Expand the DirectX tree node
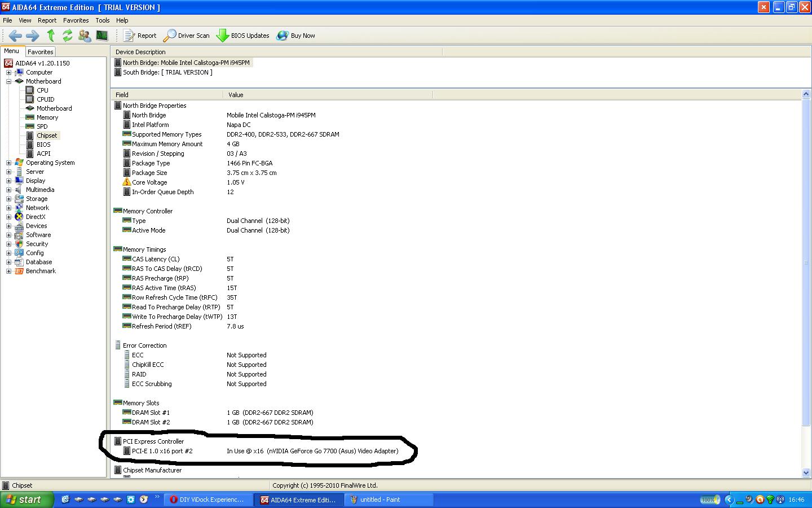The height and width of the screenshot is (508, 812). tap(8, 217)
